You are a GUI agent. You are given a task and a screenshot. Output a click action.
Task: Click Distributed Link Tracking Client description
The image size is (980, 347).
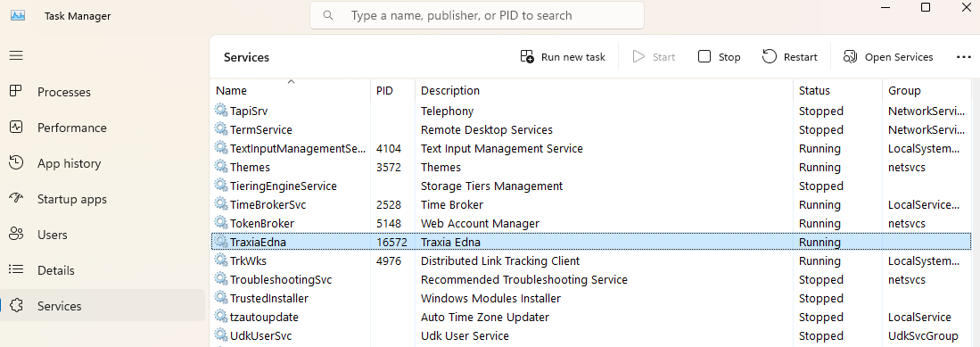(x=500, y=260)
